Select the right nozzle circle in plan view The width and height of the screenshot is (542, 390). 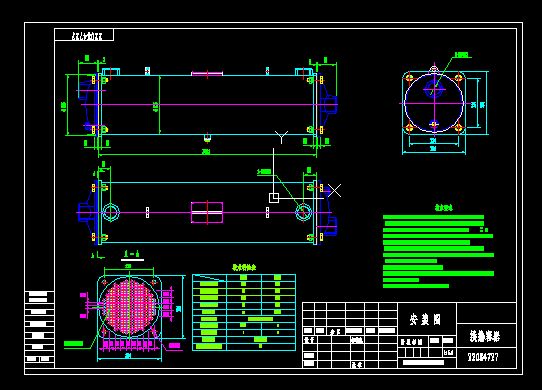[x=303, y=212]
